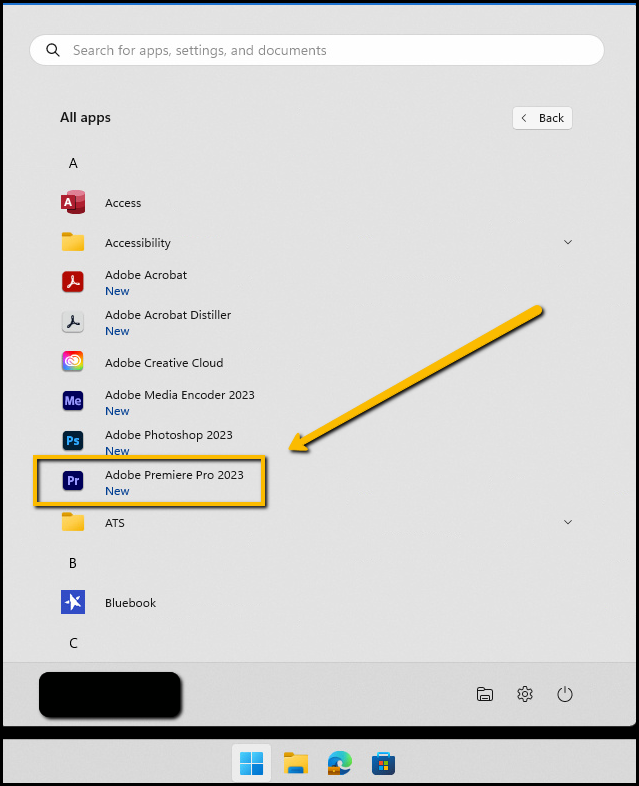Click the search magnifier icon
639x786 pixels.
53,50
